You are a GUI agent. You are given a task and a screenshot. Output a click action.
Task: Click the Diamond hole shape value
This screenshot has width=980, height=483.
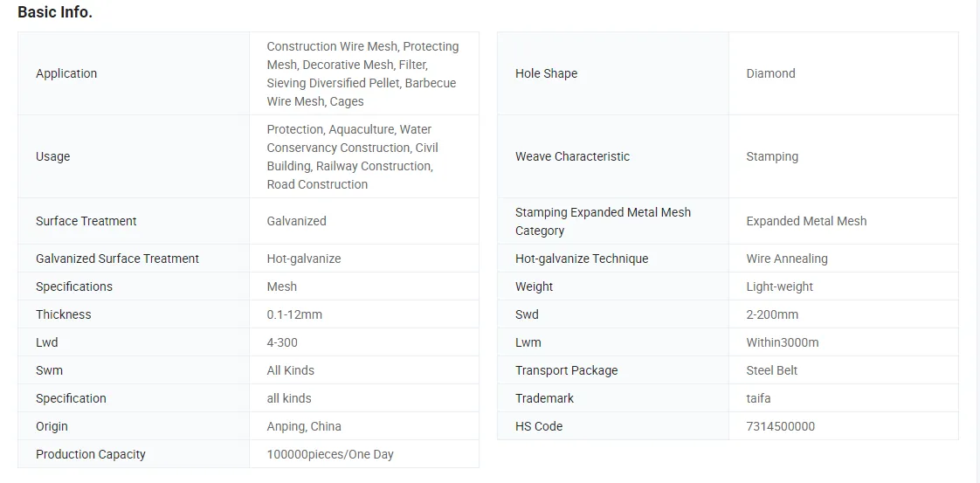tap(770, 73)
